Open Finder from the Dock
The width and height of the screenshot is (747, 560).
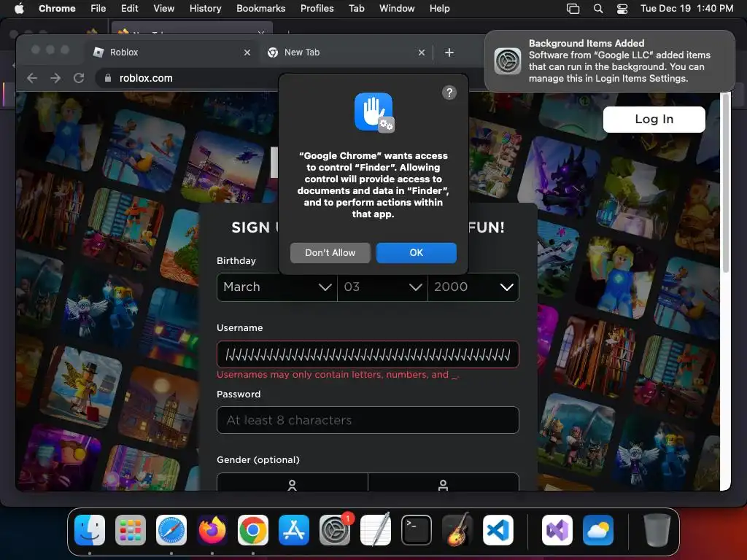point(90,530)
